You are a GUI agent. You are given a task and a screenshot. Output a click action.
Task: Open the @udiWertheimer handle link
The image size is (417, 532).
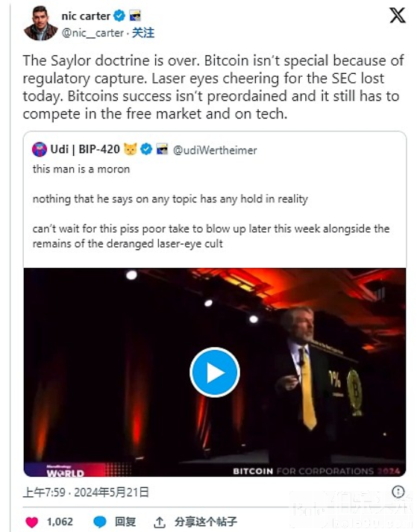coord(215,150)
